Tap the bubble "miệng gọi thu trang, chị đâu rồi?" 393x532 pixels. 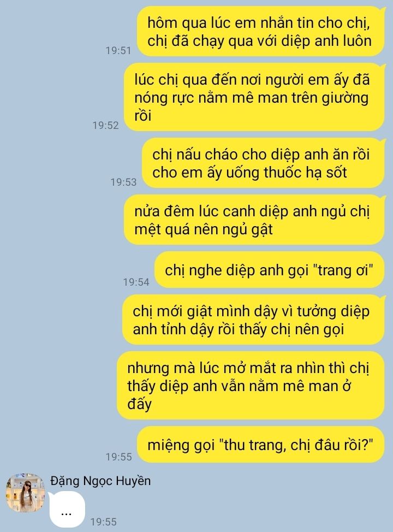click(261, 445)
